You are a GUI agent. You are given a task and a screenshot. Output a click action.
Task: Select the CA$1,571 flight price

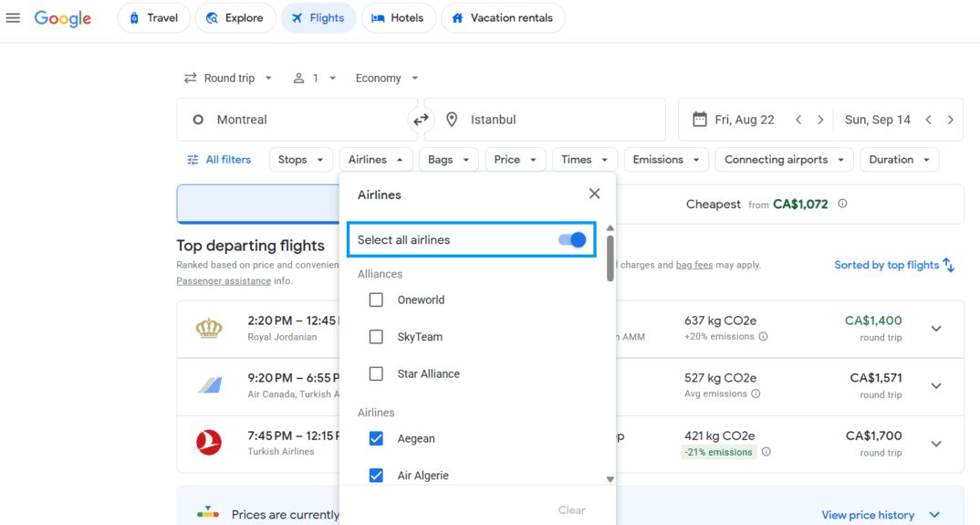point(876,378)
